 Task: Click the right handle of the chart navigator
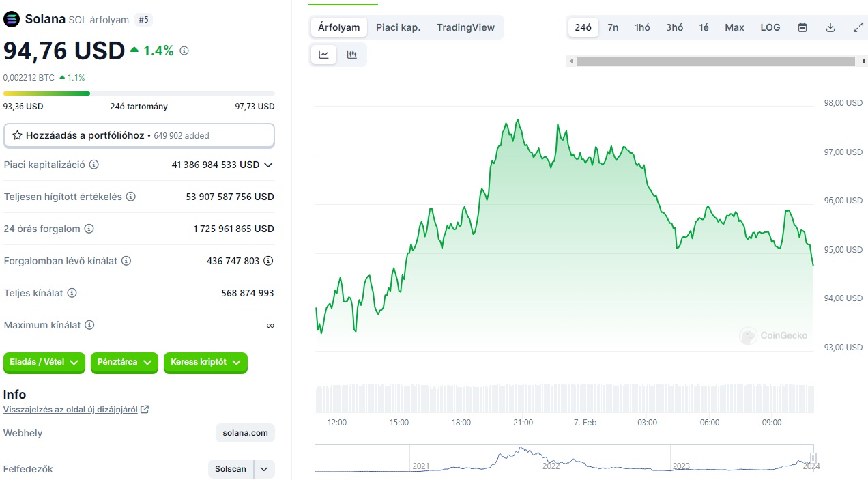tap(813, 457)
